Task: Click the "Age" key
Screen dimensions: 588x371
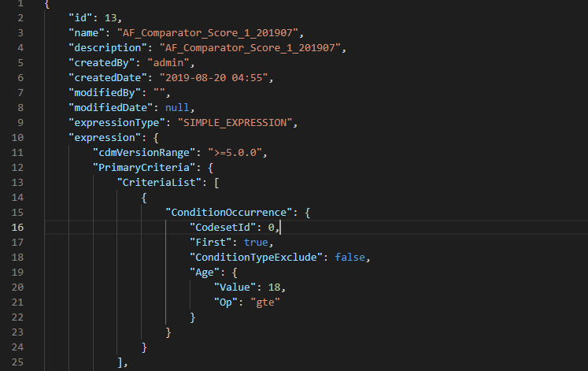Action: 205,273
